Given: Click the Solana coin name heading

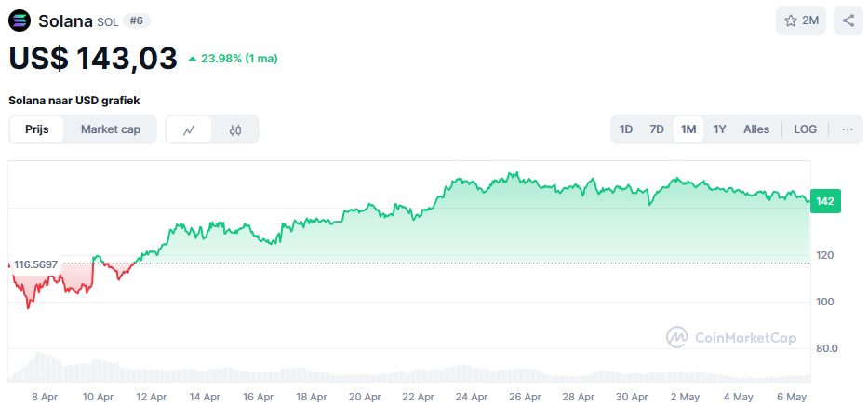Looking at the screenshot, I should 65,21.
